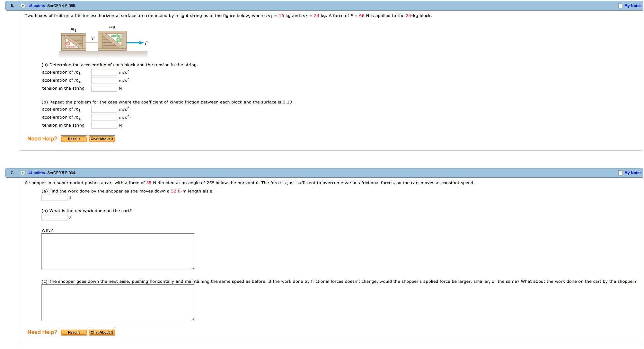
Task: Expand question 6 points plus icon
Action: (x=23, y=6)
